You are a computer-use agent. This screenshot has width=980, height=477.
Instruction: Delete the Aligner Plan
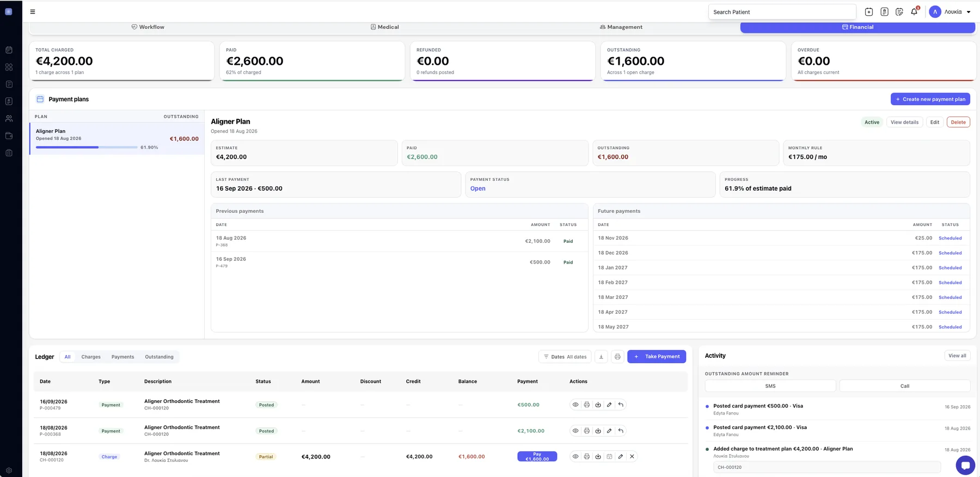click(x=958, y=122)
